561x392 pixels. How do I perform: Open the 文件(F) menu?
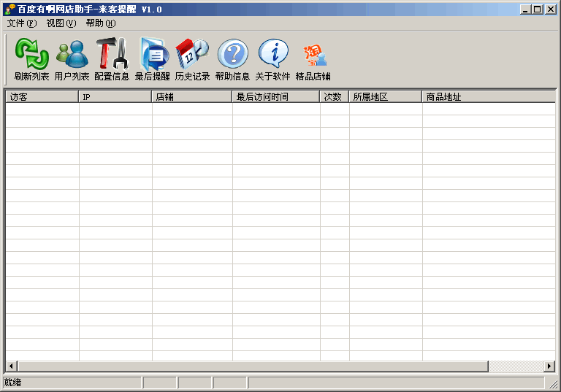22,23
